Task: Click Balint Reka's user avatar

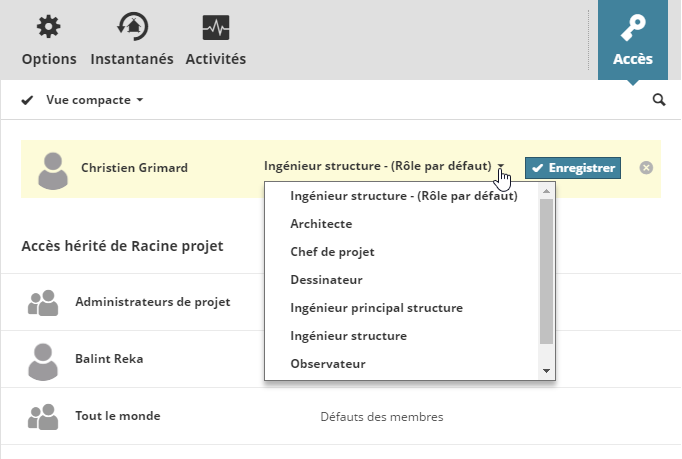Action: coord(43,360)
